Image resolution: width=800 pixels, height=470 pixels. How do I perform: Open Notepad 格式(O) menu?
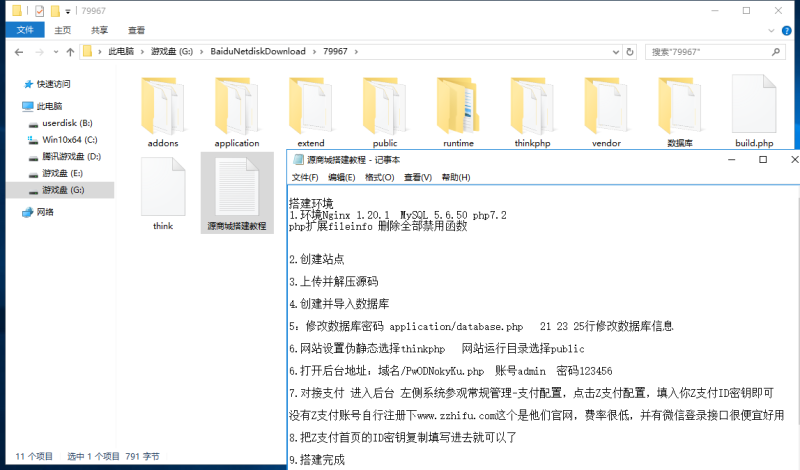380,177
